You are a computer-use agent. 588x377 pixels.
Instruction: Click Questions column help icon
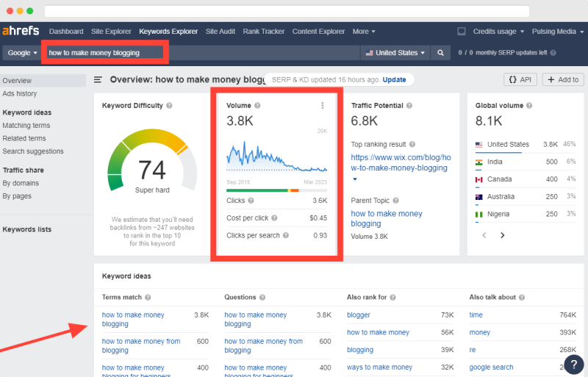(262, 298)
